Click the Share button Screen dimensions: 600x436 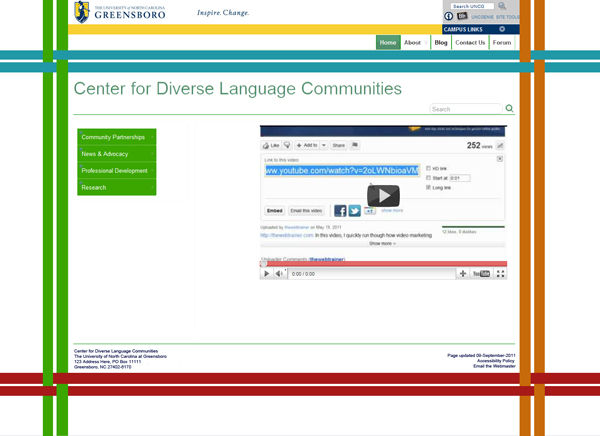(339, 145)
